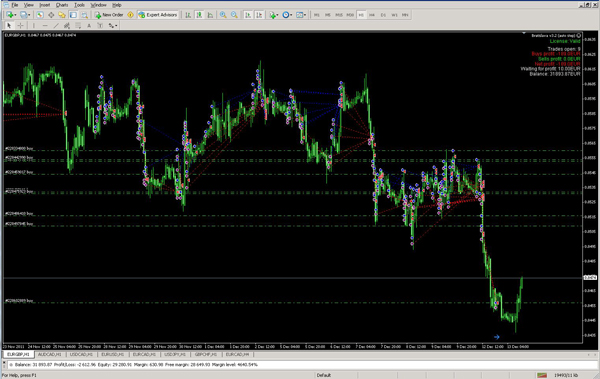Open the Templates dropdown
The width and height of the screenshot is (600, 379).
pos(301,15)
